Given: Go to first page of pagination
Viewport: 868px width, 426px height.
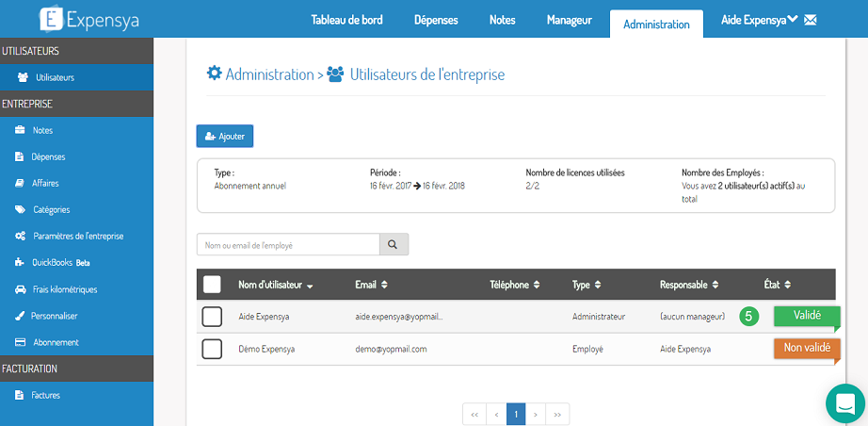Looking at the screenshot, I should tap(474, 415).
